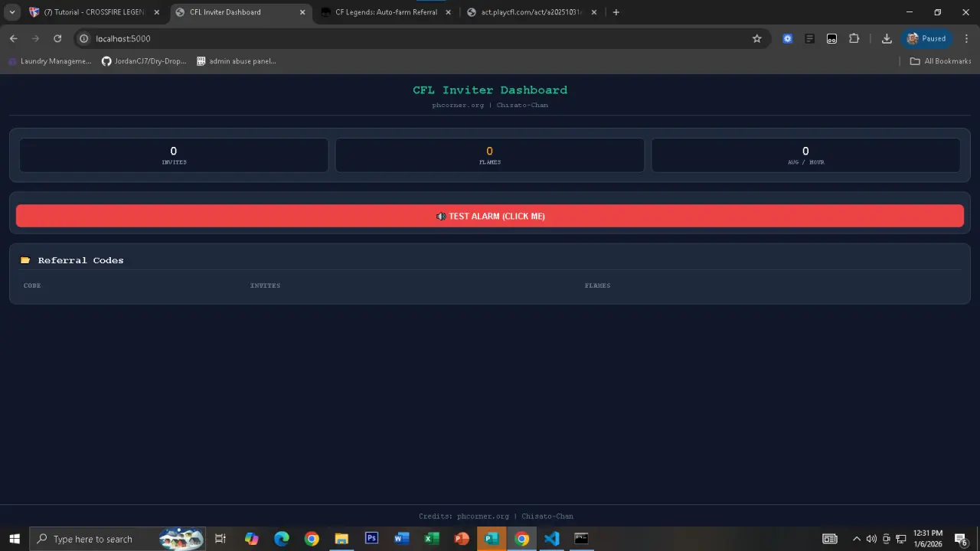Open the News and interests tray icon

coord(830,539)
